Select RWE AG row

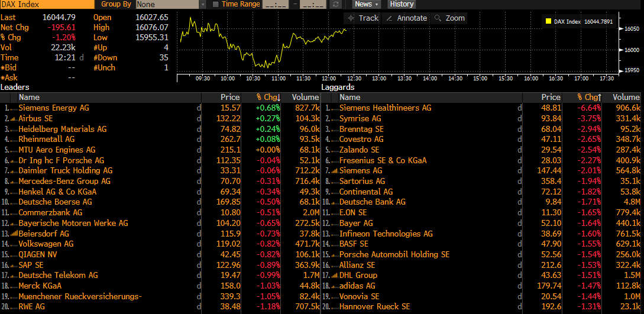tap(160, 307)
